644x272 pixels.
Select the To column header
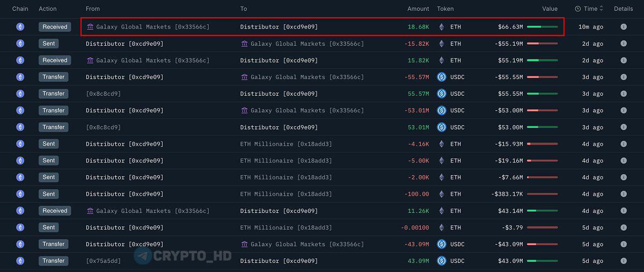pyautogui.click(x=244, y=9)
